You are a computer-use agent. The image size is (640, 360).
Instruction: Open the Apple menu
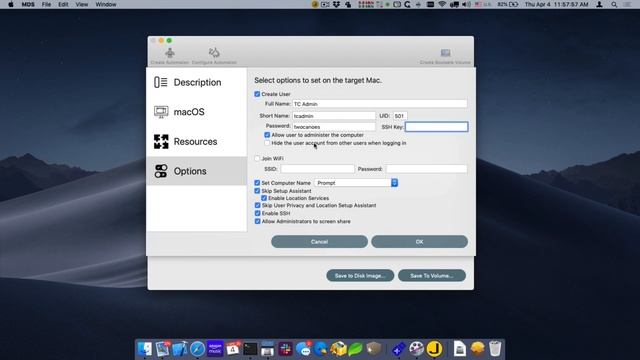pos(11,4)
